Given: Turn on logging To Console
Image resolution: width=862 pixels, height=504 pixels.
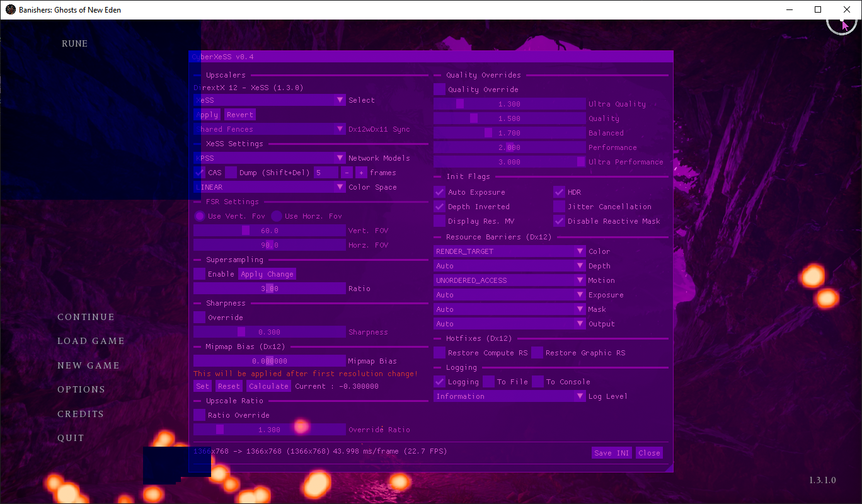Looking at the screenshot, I should coord(537,382).
